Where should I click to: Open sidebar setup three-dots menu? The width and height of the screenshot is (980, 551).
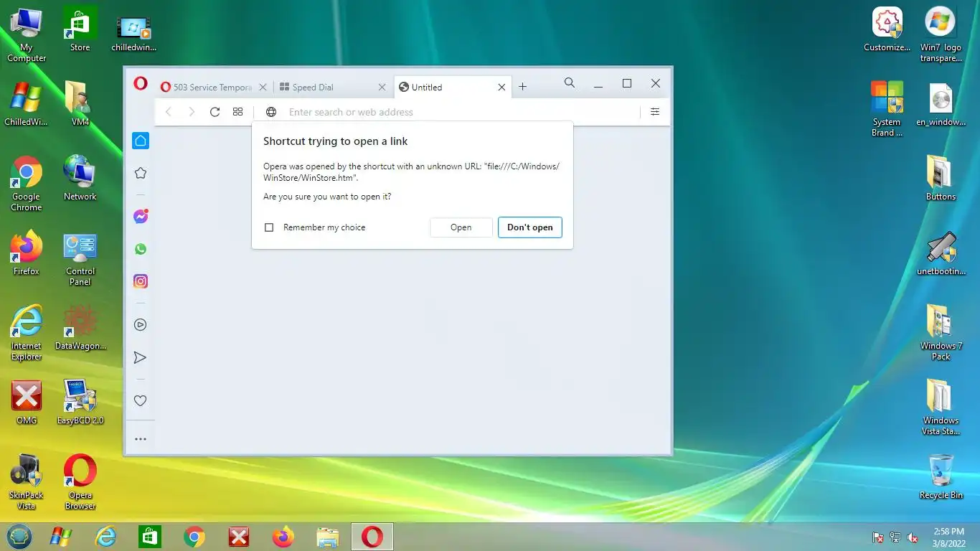click(x=141, y=439)
